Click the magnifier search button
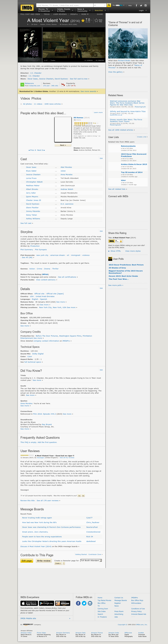Screen dimensions: 168x644 coord(109,5)
